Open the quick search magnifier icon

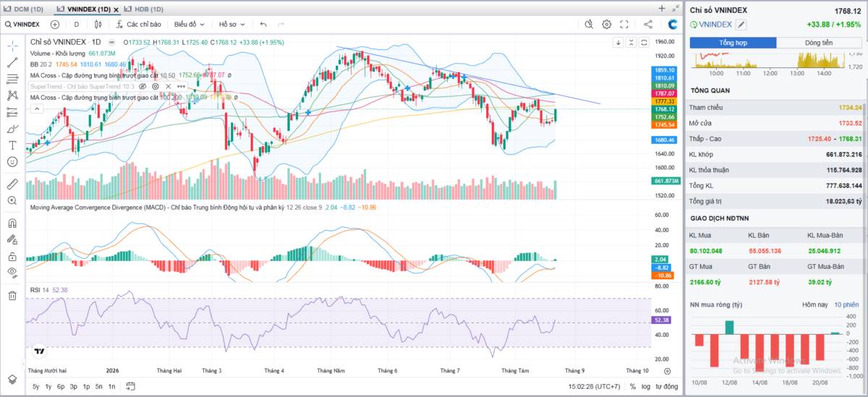[589, 24]
